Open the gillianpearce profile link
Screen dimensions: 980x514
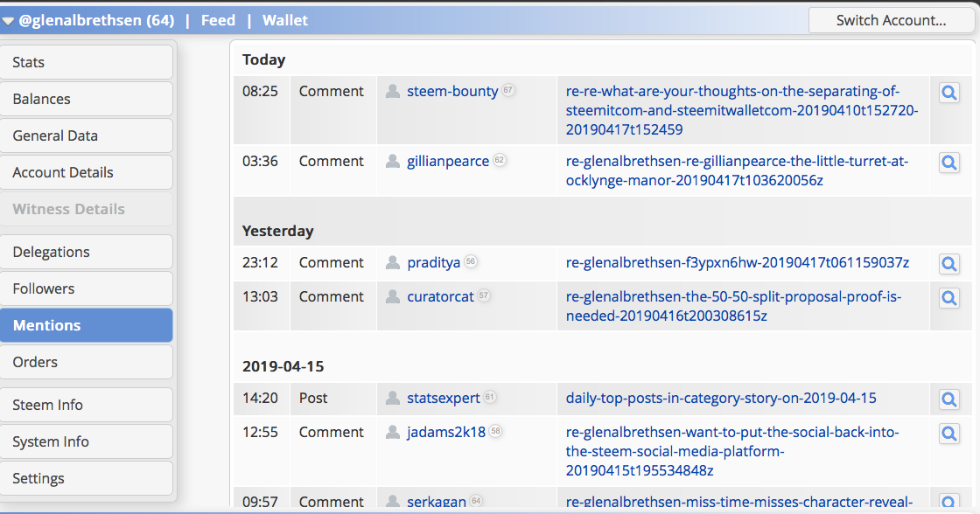click(448, 161)
